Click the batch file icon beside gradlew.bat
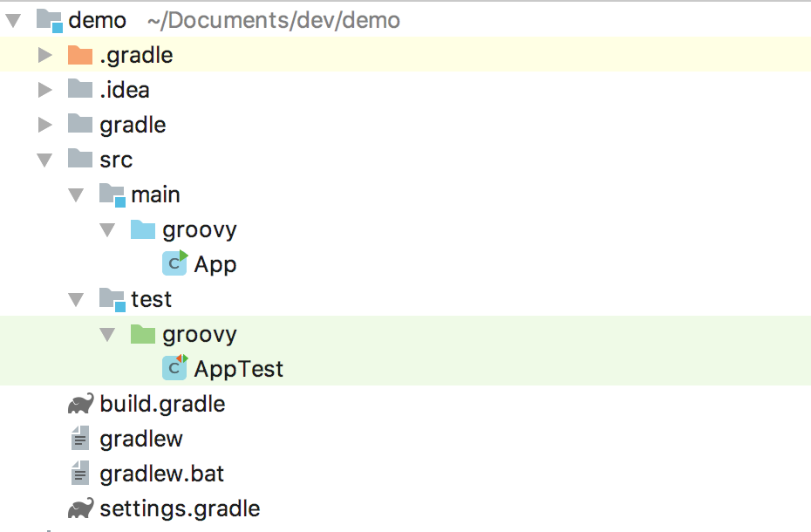 pyautogui.click(x=79, y=473)
